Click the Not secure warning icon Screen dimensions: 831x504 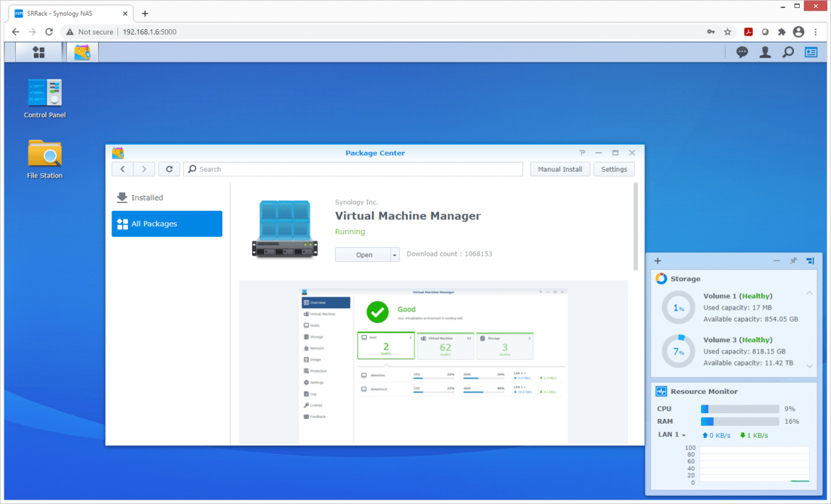(70, 32)
